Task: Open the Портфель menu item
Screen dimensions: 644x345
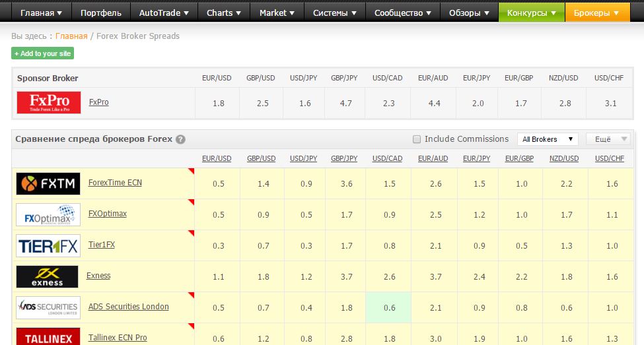Action: (101, 13)
